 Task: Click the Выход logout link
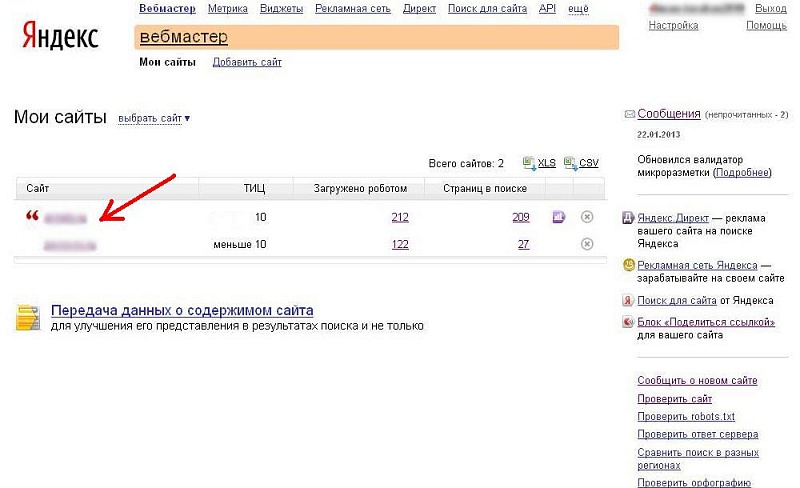[x=770, y=9]
